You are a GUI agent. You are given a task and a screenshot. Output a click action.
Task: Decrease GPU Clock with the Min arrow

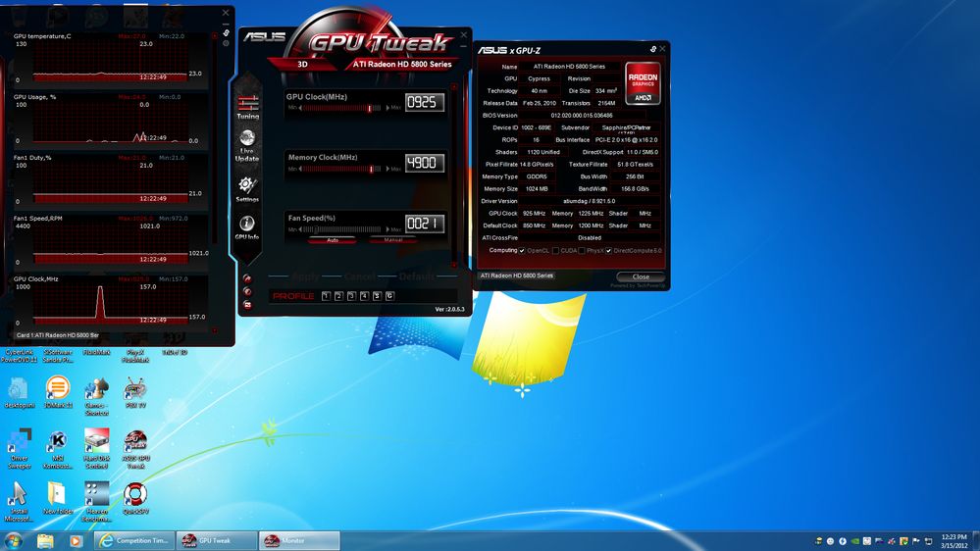(x=300, y=108)
